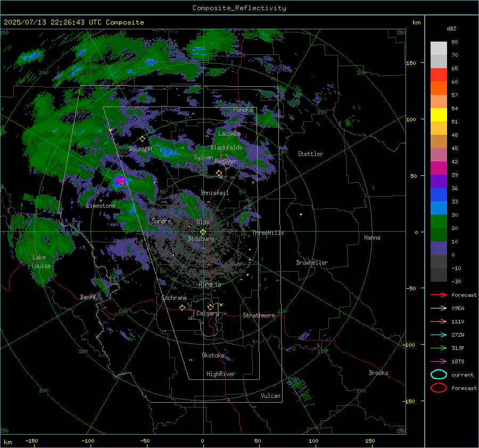Select the yellow diamond marker below RedDeer
Screen dimensions: 479x448
(x=219, y=173)
